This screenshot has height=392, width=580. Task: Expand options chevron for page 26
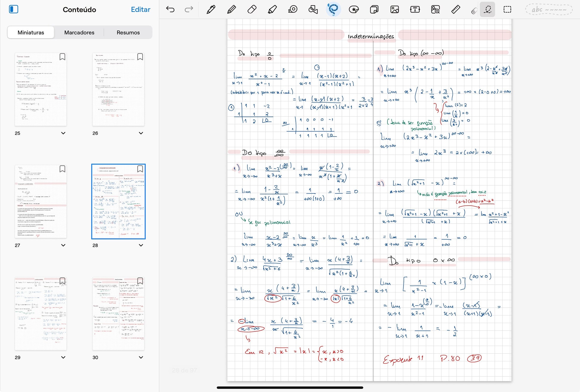[x=141, y=133]
